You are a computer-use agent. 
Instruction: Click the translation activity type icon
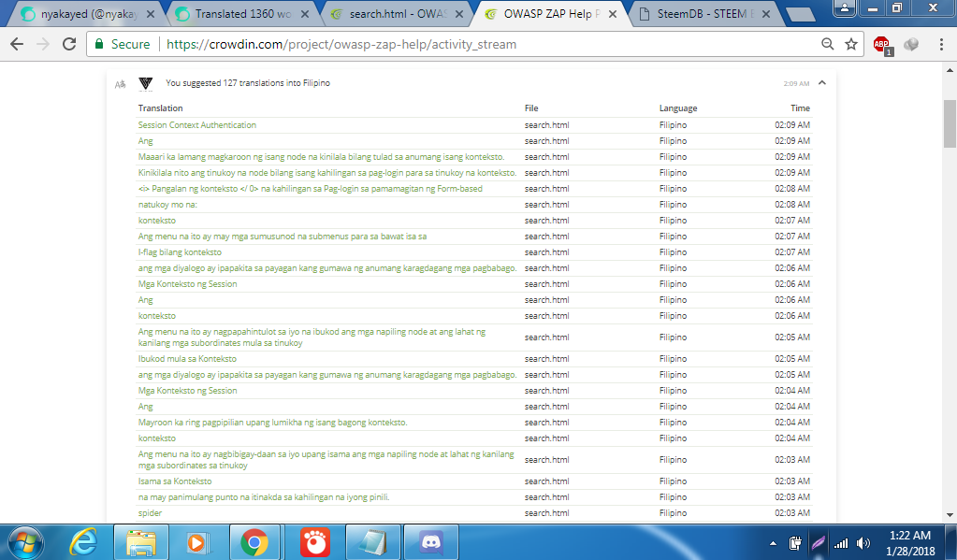(x=121, y=84)
